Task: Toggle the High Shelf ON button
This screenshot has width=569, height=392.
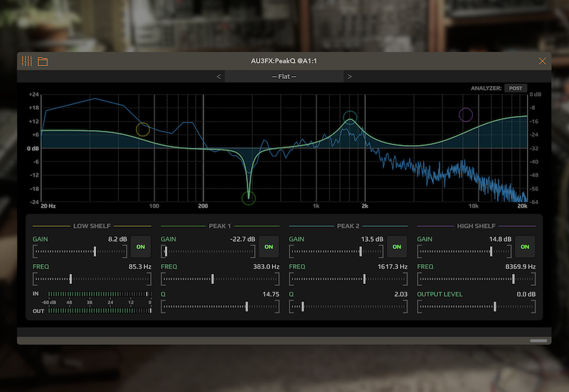Action: 525,247
